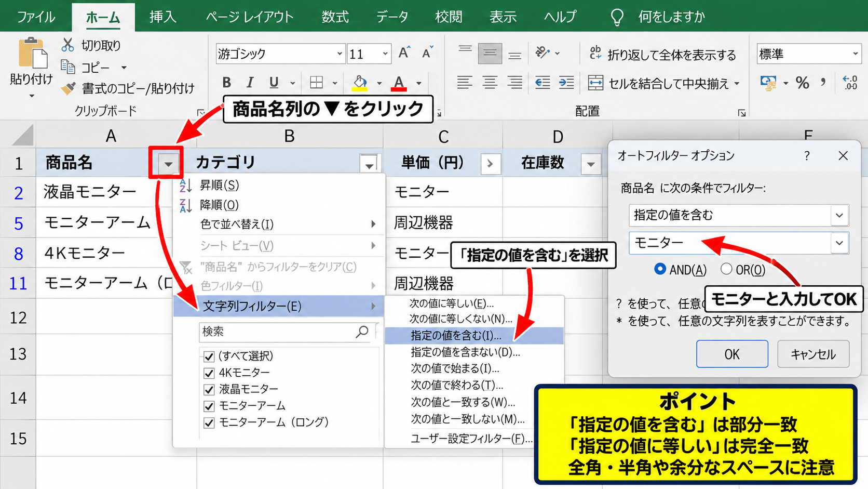Viewport: 868px width, 489px height.
Task: Align text left
Action: [465, 83]
